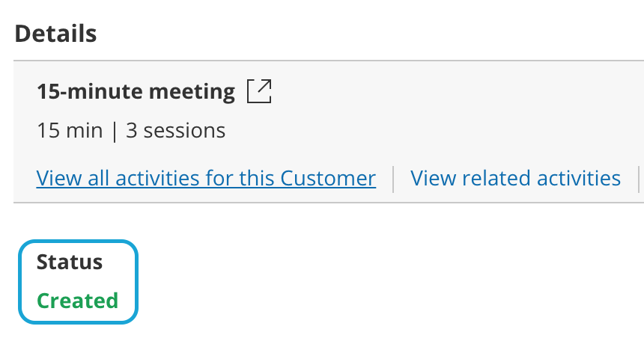Image resolution: width=644 pixels, height=338 pixels.
Task: Click the pipe between duration and sessions
Action: point(115,131)
